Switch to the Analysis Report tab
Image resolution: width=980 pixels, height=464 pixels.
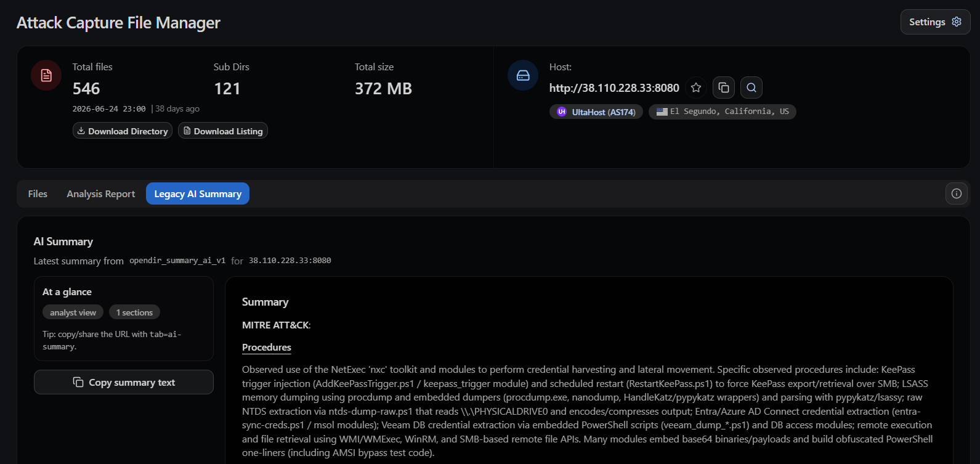[x=101, y=193]
